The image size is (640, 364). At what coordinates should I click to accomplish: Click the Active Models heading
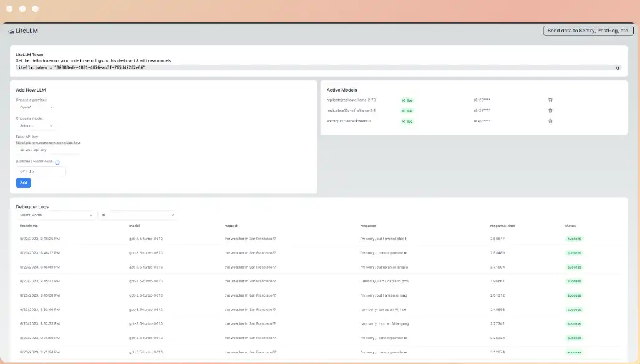[x=342, y=90]
